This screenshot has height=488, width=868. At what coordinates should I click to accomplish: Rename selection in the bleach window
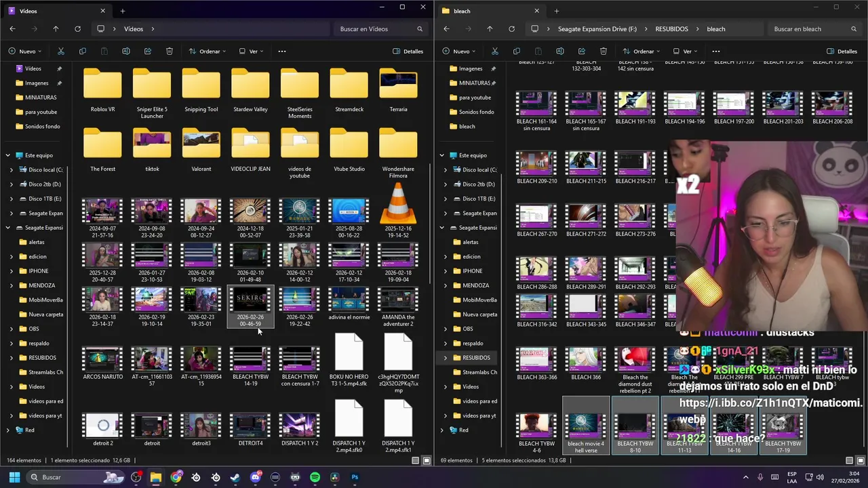click(559, 51)
